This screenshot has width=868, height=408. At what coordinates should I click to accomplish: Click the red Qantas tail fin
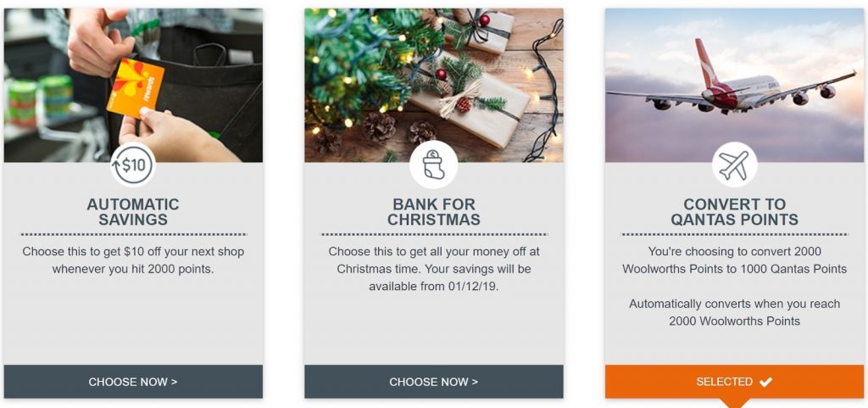707,64
